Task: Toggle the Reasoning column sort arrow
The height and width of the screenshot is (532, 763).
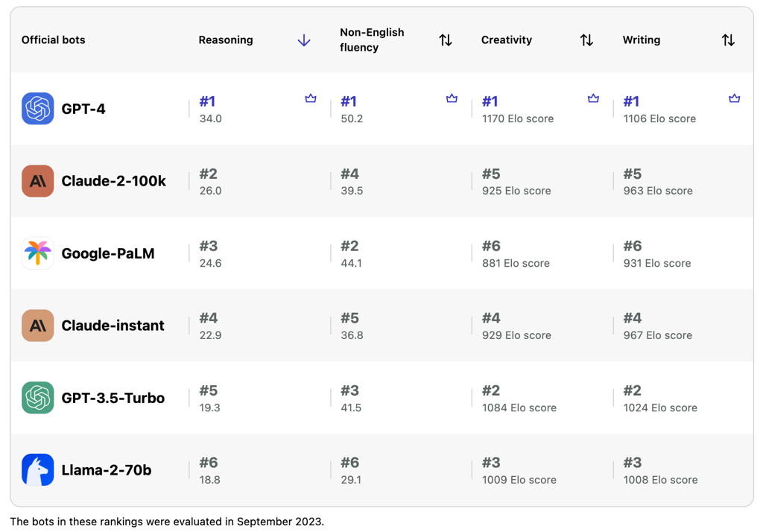Action: click(304, 40)
